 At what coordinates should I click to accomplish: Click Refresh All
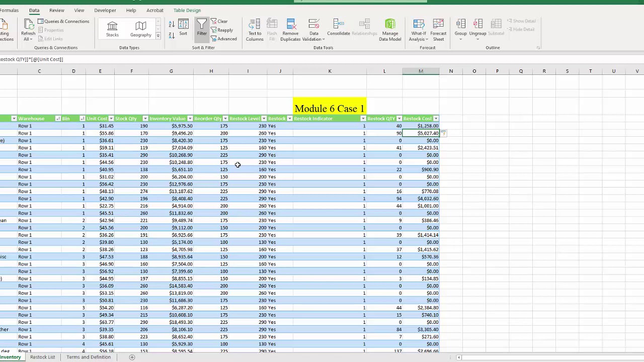(28, 30)
